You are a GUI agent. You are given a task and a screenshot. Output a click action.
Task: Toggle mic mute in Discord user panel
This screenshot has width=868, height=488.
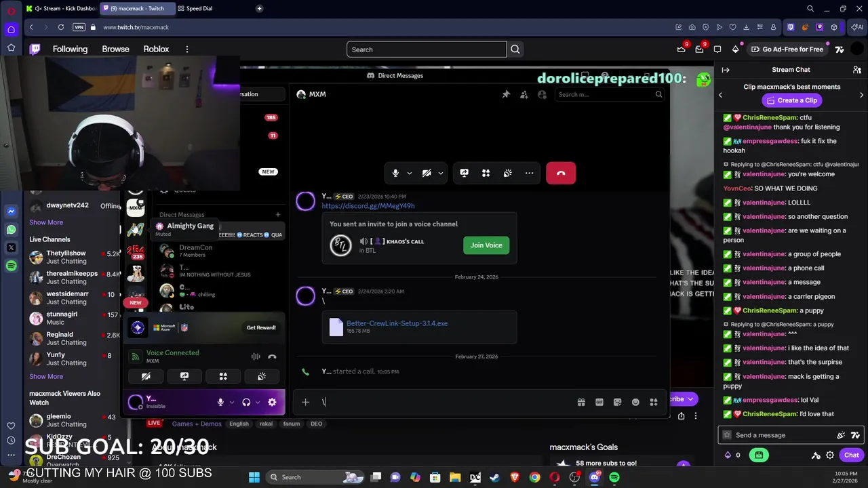click(x=220, y=402)
